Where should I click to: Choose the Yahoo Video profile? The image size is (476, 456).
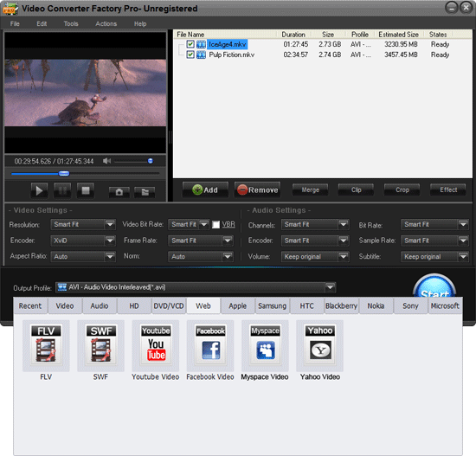[320, 345]
